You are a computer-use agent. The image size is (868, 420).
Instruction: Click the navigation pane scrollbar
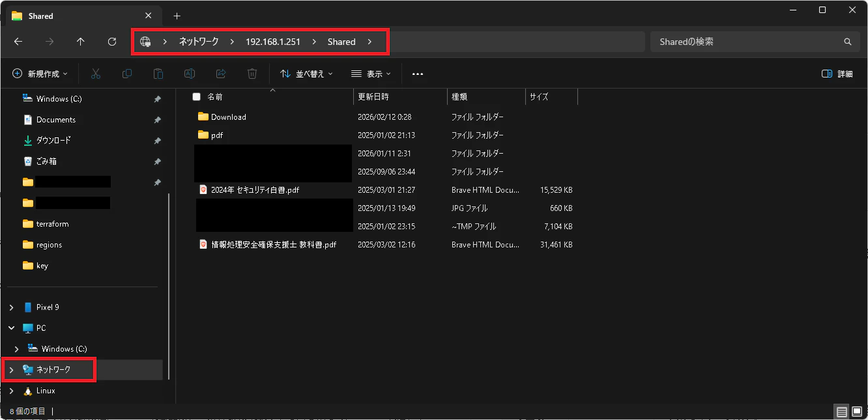[169, 287]
